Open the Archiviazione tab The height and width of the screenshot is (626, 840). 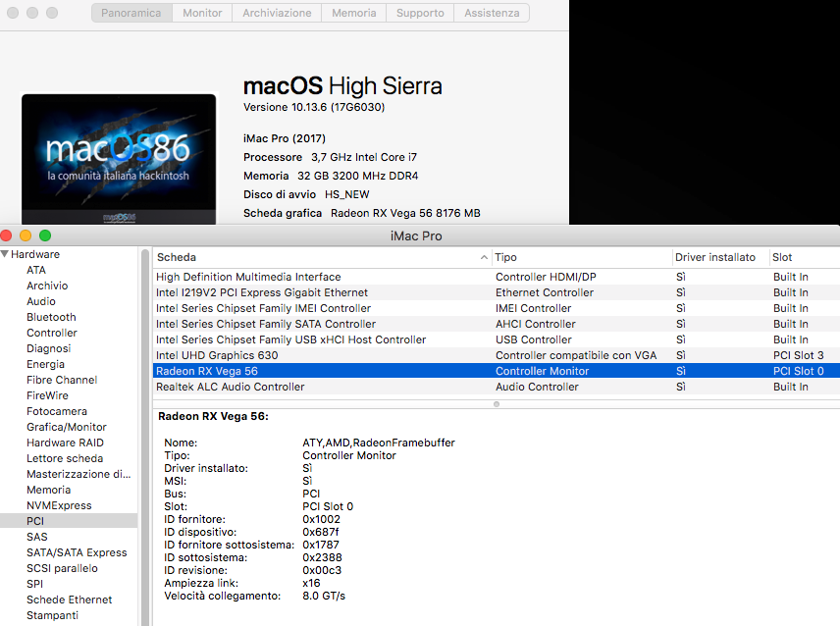pyautogui.click(x=277, y=13)
